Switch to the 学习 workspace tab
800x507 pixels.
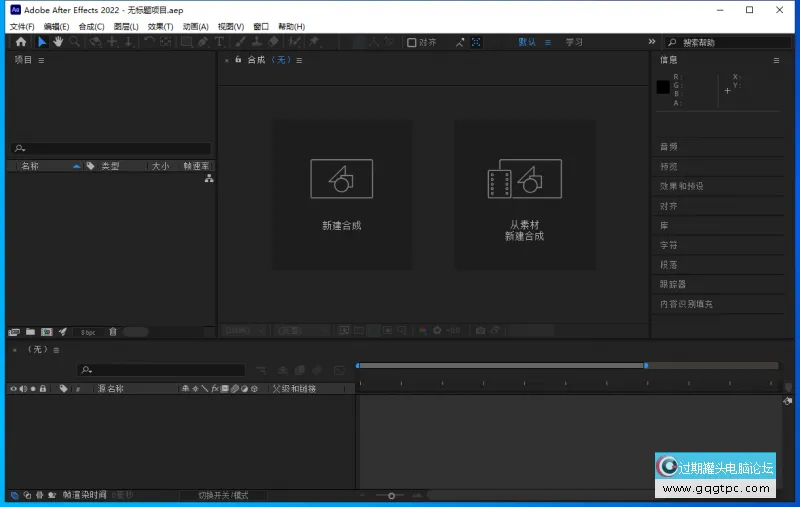tap(574, 43)
